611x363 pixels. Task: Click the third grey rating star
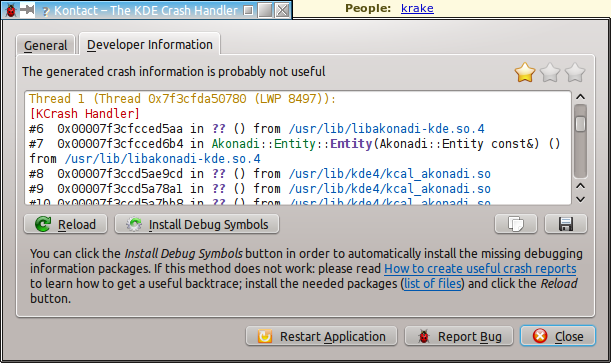pyautogui.click(x=575, y=72)
